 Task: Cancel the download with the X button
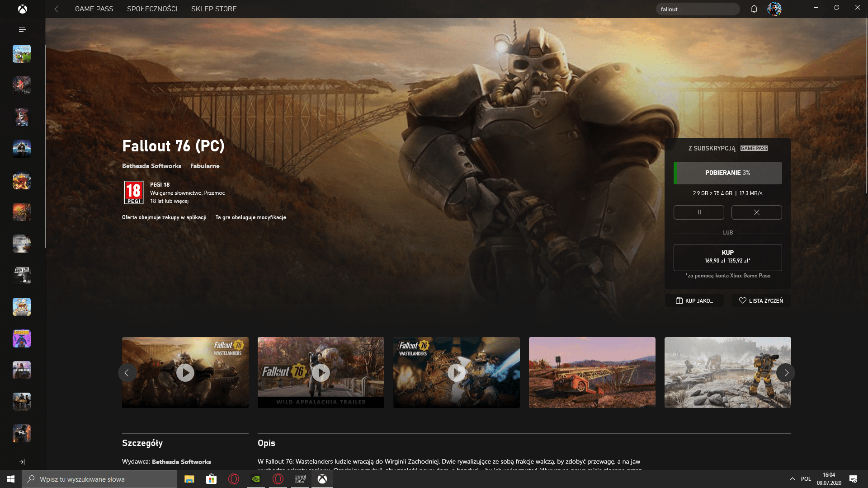(756, 212)
